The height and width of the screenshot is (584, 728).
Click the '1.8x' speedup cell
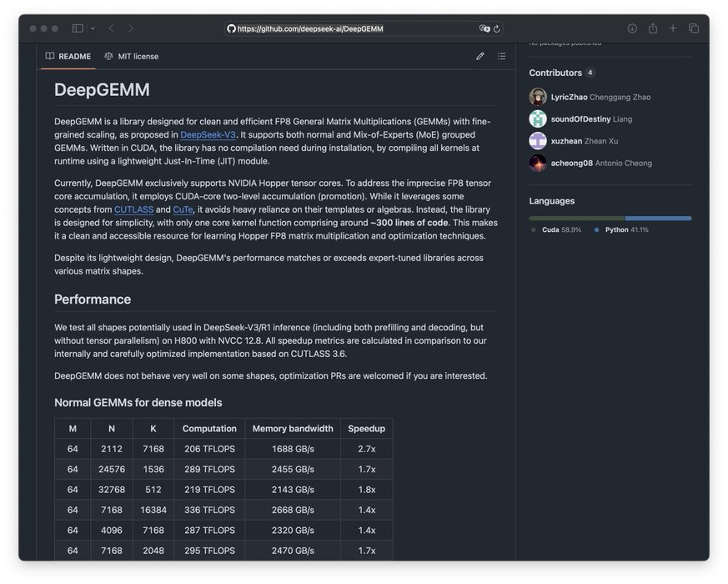[367, 491]
